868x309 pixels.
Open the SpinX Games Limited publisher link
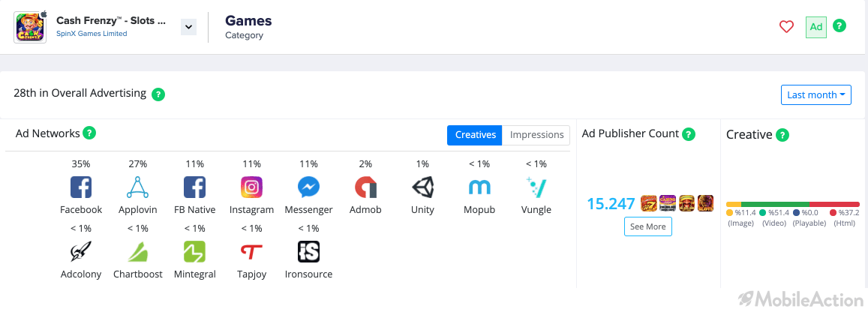92,34
